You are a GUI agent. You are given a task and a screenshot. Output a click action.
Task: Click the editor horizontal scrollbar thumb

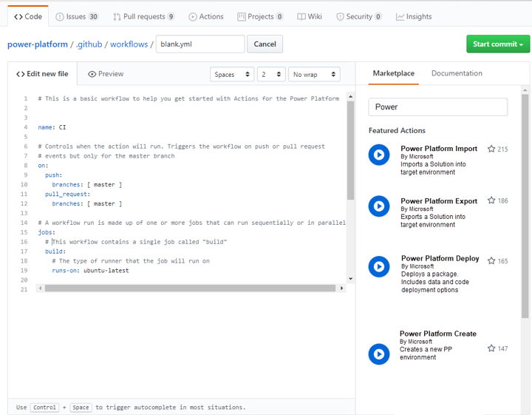pyautogui.click(x=190, y=289)
